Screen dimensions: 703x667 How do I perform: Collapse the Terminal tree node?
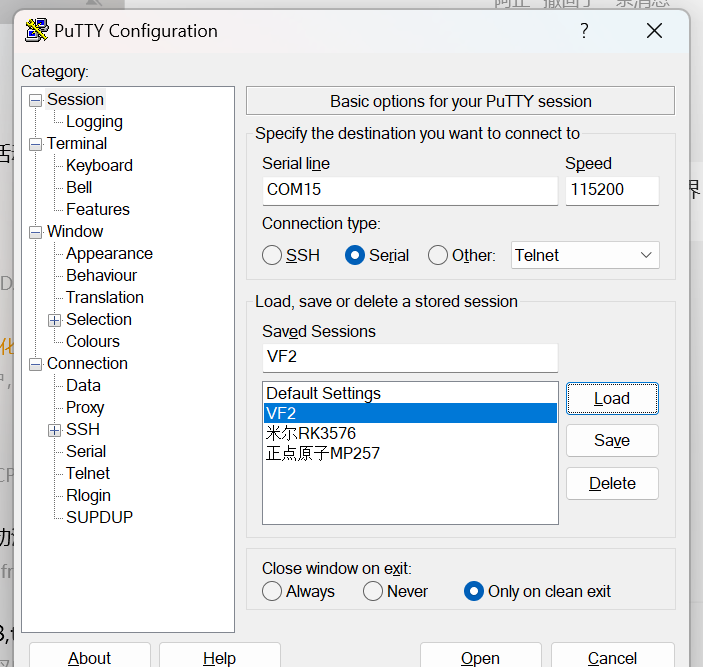click(35, 144)
